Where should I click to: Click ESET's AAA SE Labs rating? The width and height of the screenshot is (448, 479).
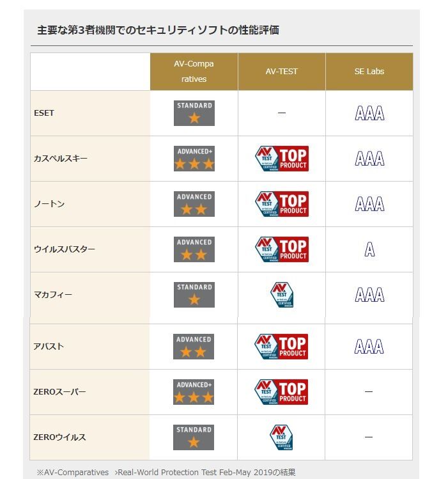point(369,113)
